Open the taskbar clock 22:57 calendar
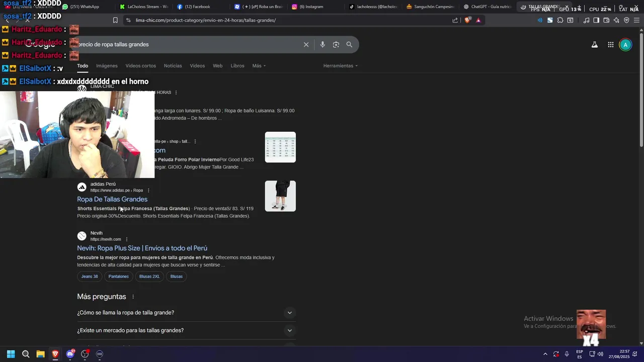The image size is (644, 362). [x=618, y=354]
